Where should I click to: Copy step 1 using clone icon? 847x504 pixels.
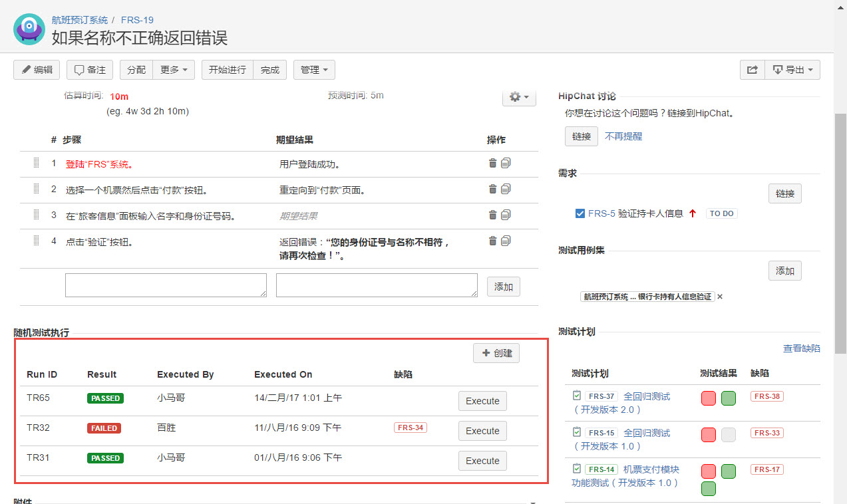506,163
